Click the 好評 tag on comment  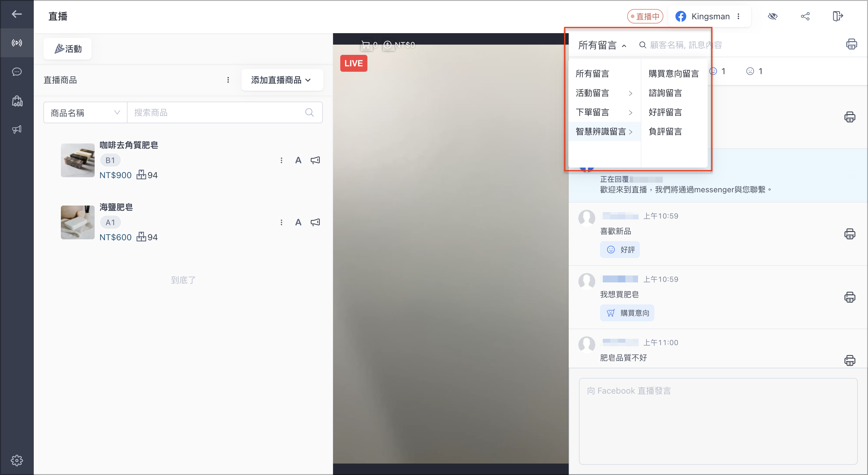tap(620, 250)
